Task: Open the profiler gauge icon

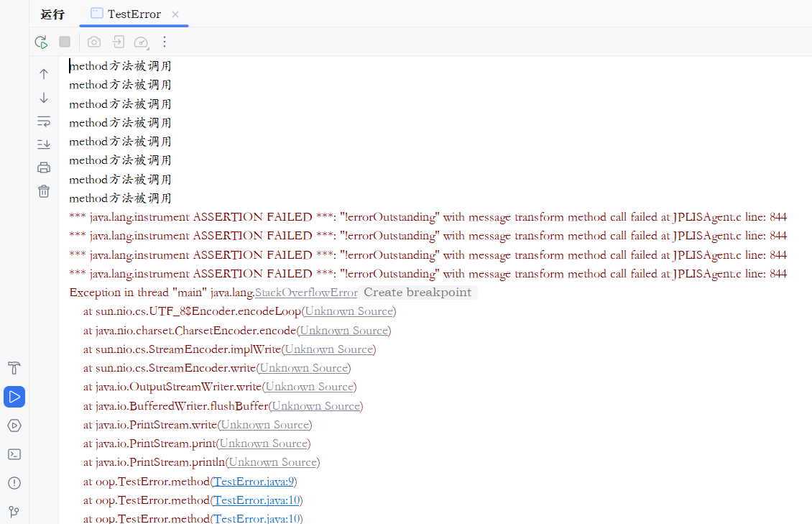Action: point(142,42)
